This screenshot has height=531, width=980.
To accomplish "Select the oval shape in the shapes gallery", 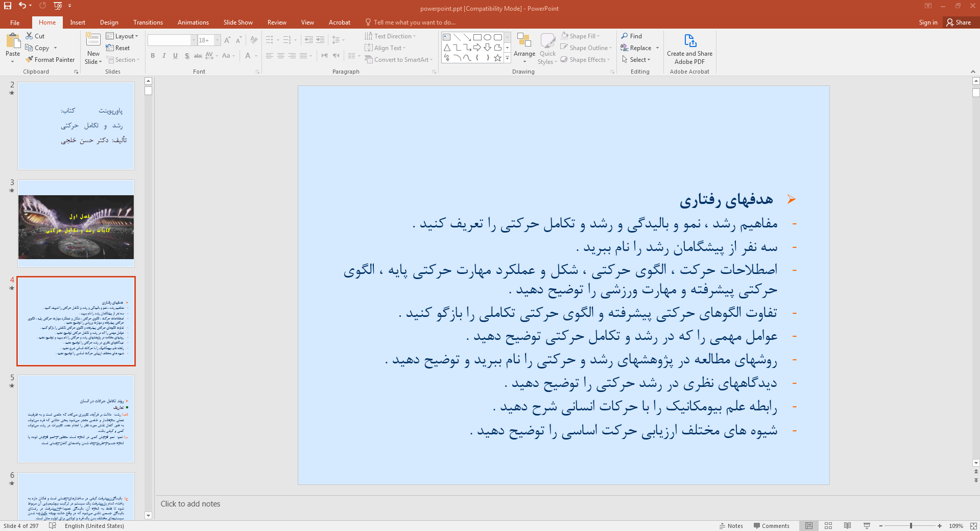I will [488, 37].
